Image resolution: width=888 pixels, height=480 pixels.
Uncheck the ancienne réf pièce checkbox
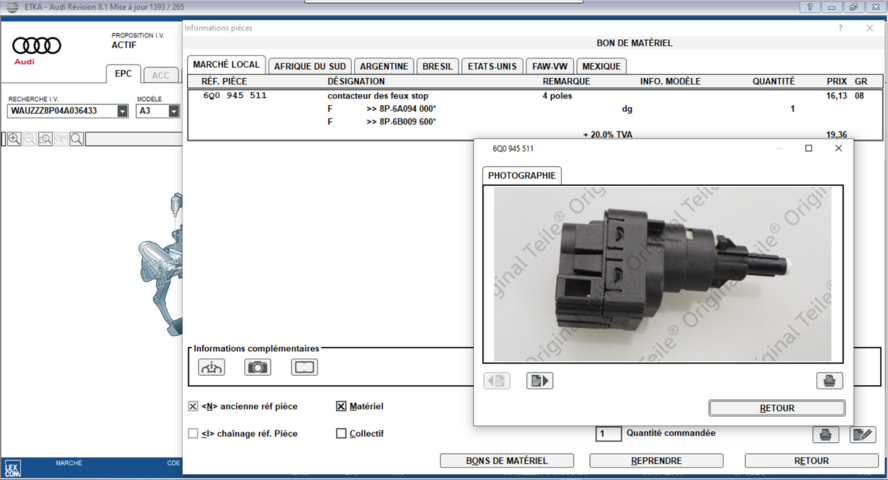193,407
